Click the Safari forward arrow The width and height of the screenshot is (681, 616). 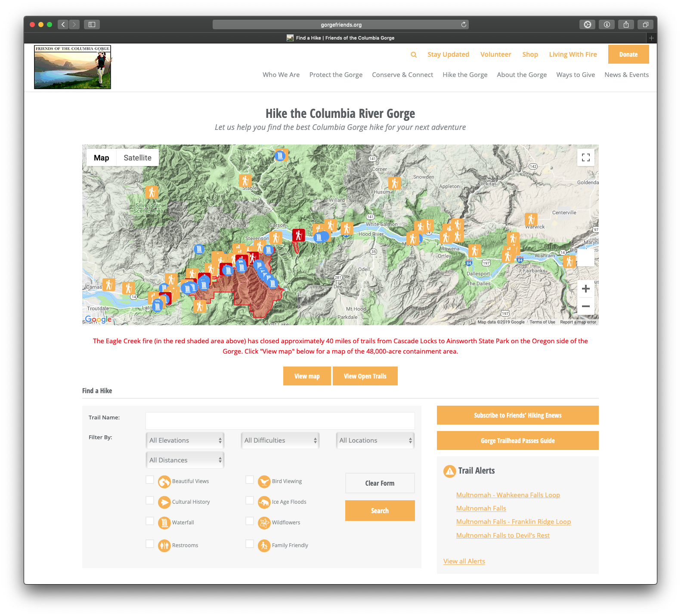coord(74,25)
